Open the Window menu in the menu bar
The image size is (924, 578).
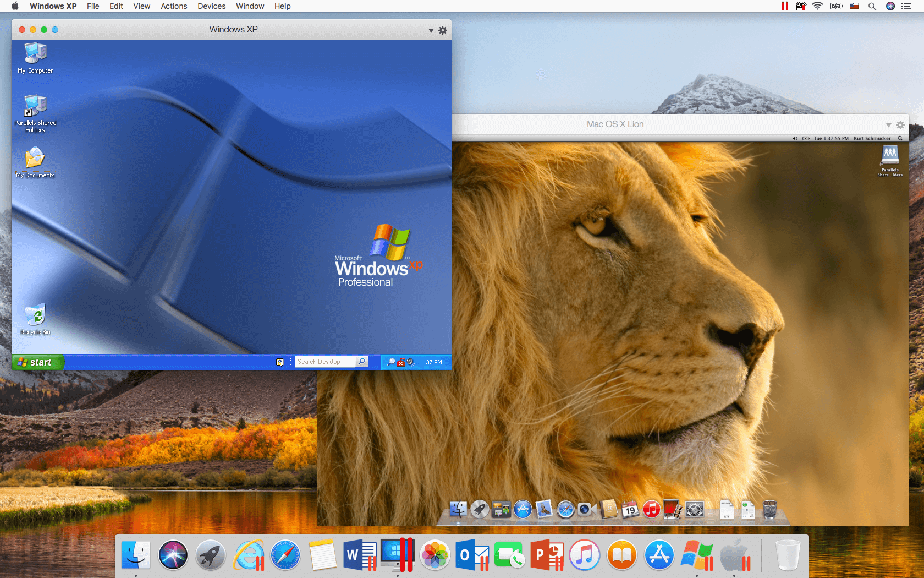point(250,6)
